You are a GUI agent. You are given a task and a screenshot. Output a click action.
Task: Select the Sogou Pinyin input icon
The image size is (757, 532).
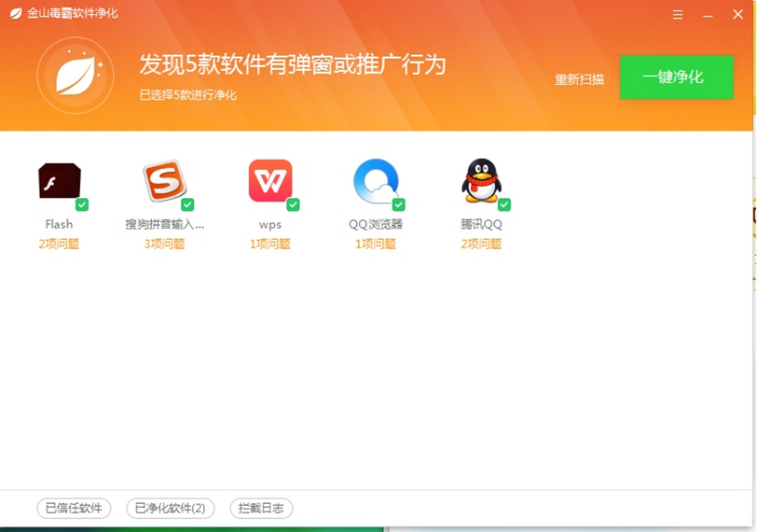coord(165,181)
